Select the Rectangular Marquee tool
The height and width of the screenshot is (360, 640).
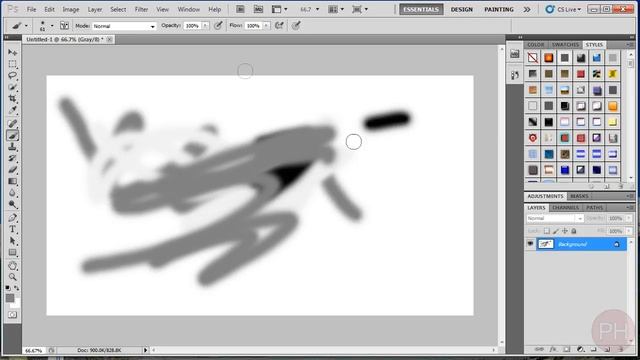point(12,64)
